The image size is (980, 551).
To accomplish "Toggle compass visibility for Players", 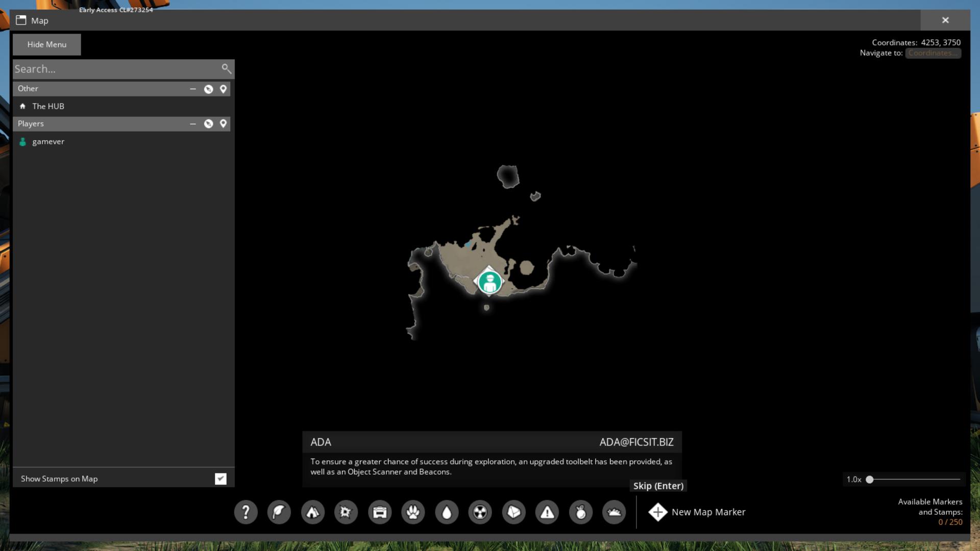I will click(208, 123).
